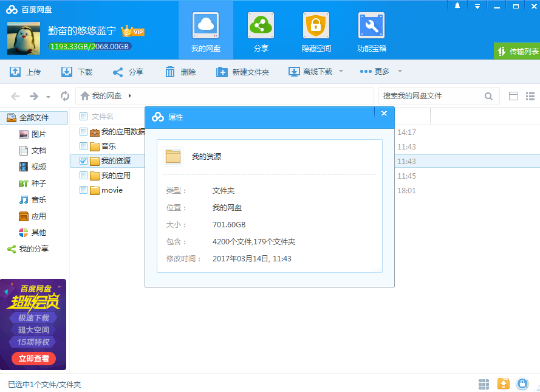This screenshot has width=540, height=392.
Task: Click the 下载 download button
Action: [77, 72]
